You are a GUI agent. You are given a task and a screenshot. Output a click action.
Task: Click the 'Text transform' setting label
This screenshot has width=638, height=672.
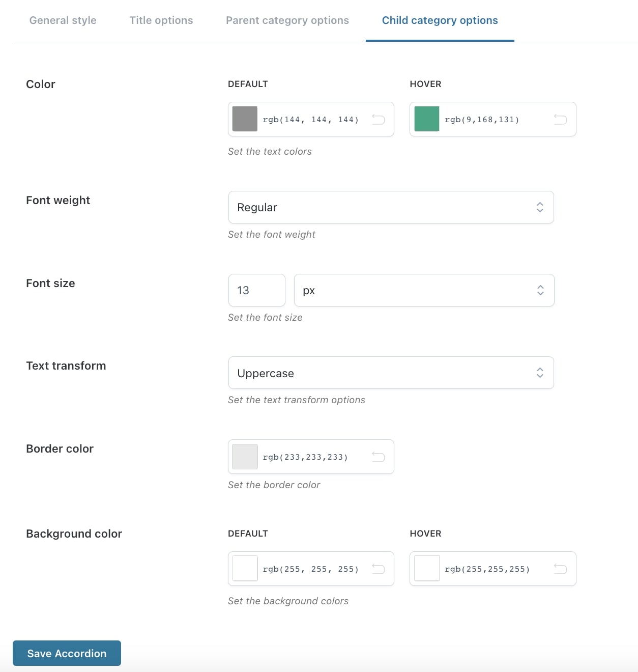click(x=66, y=366)
